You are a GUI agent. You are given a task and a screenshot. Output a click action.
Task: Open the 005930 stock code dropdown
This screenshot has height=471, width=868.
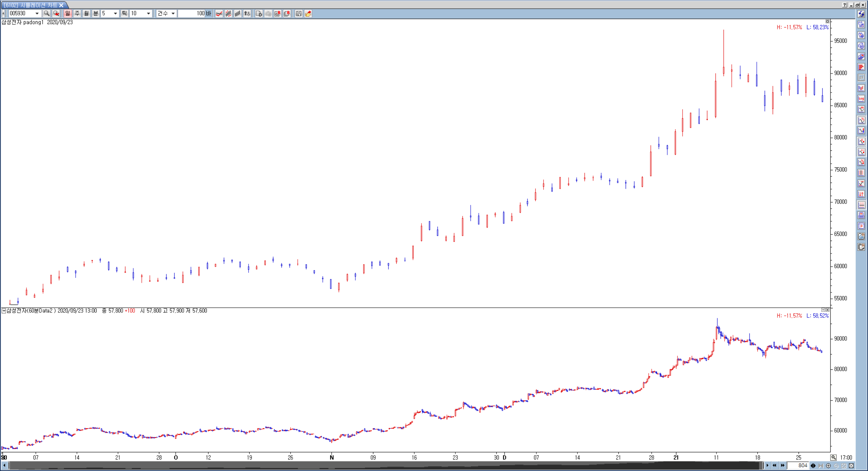(37, 14)
